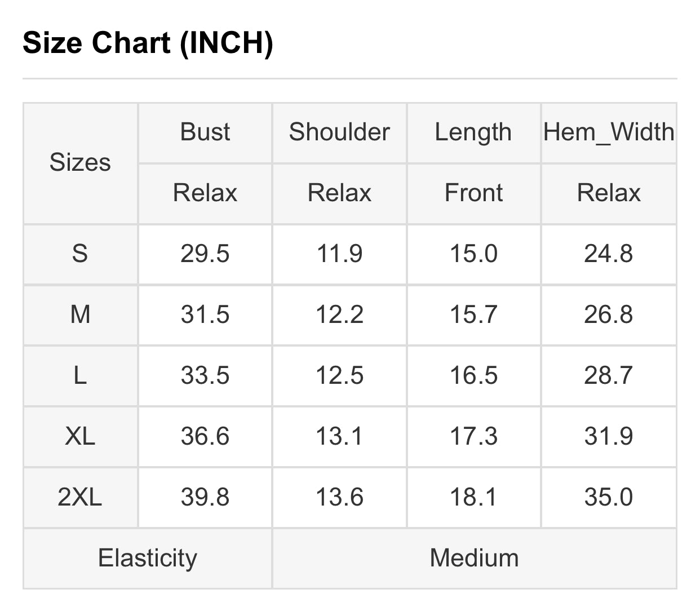Click the Length column header

(473, 132)
